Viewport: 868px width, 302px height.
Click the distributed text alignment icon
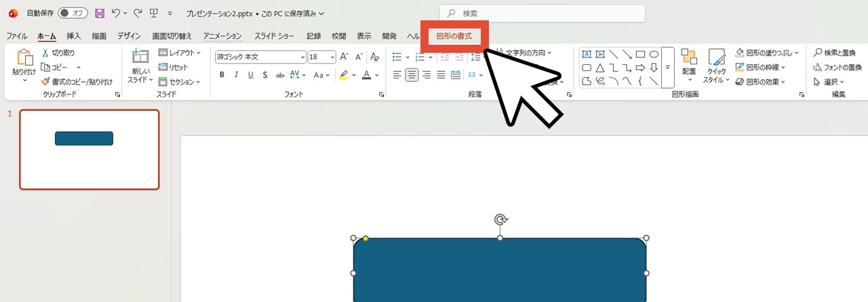[x=456, y=75]
